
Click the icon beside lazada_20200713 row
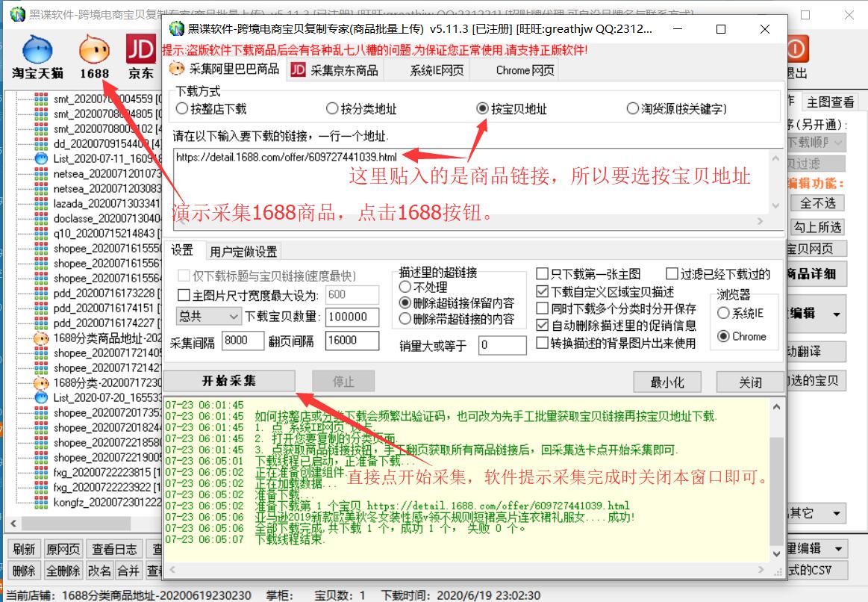41,203
